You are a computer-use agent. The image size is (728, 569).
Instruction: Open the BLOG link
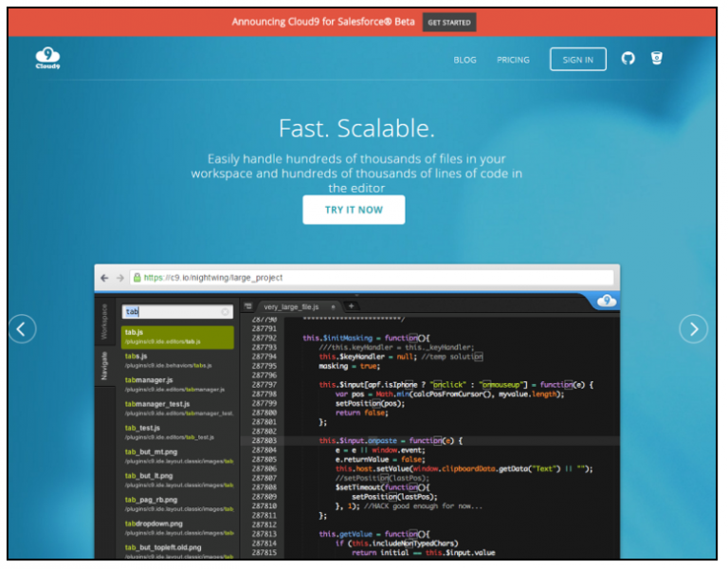[464, 60]
